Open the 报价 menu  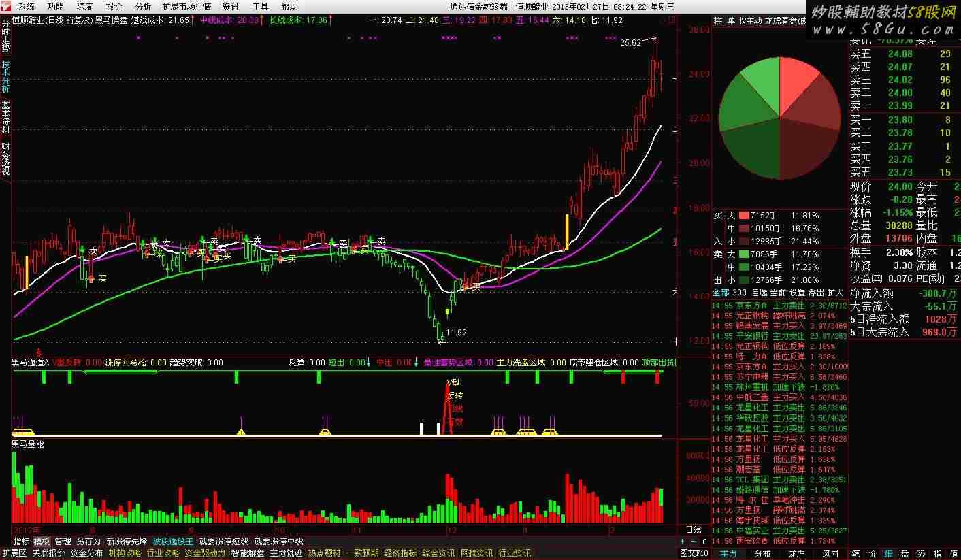(x=114, y=6)
